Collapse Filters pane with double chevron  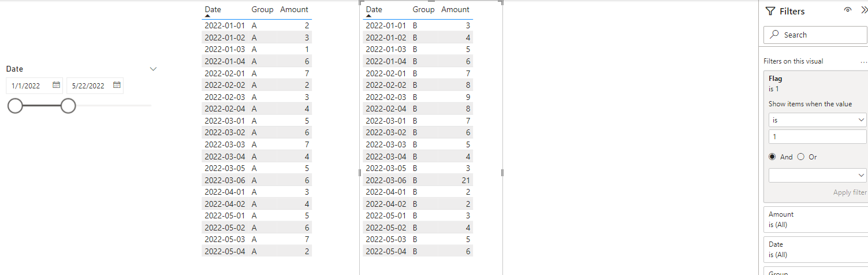pyautogui.click(x=864, y=10)
